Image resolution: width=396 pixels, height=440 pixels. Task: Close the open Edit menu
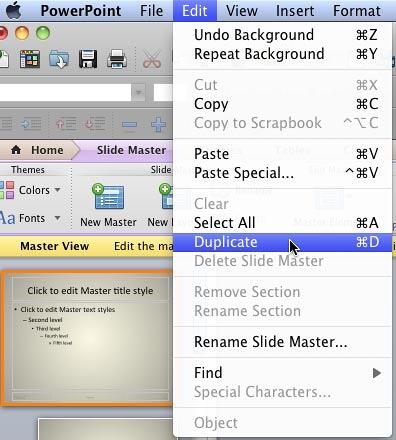point(195,11)
